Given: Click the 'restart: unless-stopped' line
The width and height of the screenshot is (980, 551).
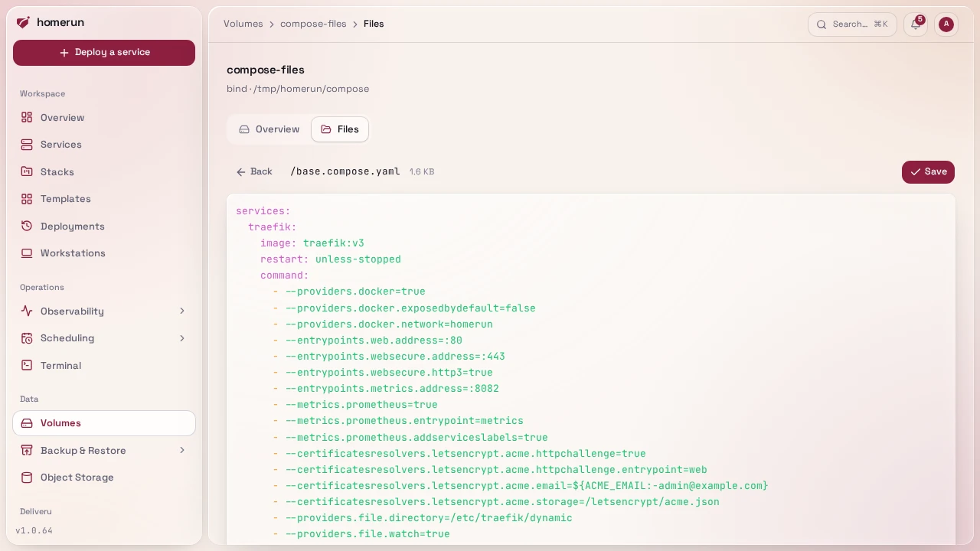Looking at the screenshot, I should coord(331,259).
